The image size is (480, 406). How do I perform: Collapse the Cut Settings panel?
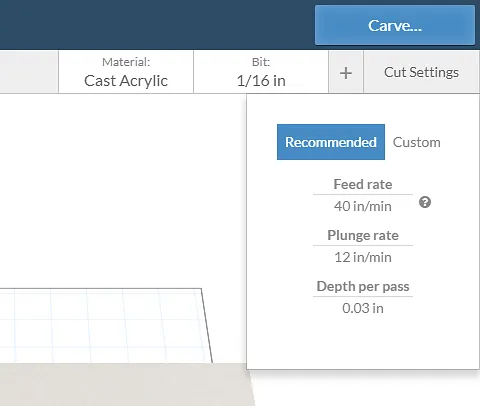421,72
